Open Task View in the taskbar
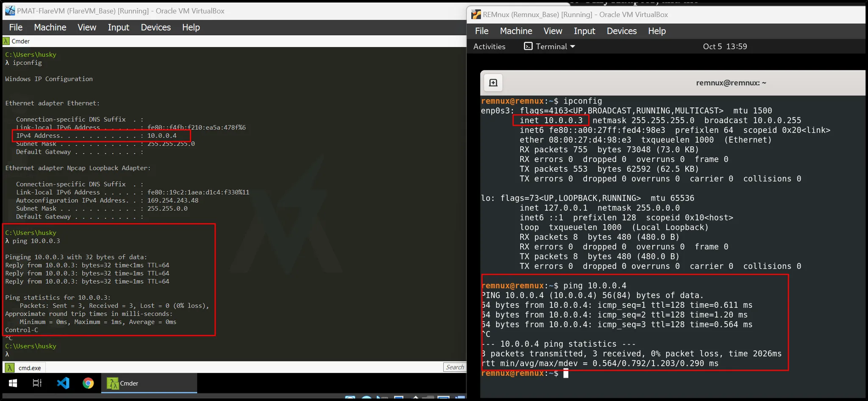Viewport: 868px width, 401px height. [37, 383]
